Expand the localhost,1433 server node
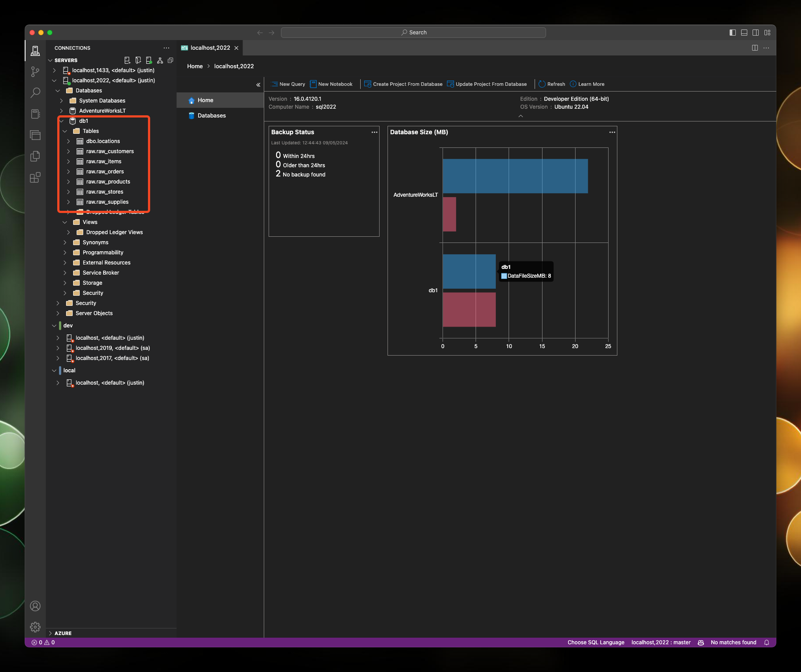The width and height of the screenshot is (801, 672). tap(54, 70)
